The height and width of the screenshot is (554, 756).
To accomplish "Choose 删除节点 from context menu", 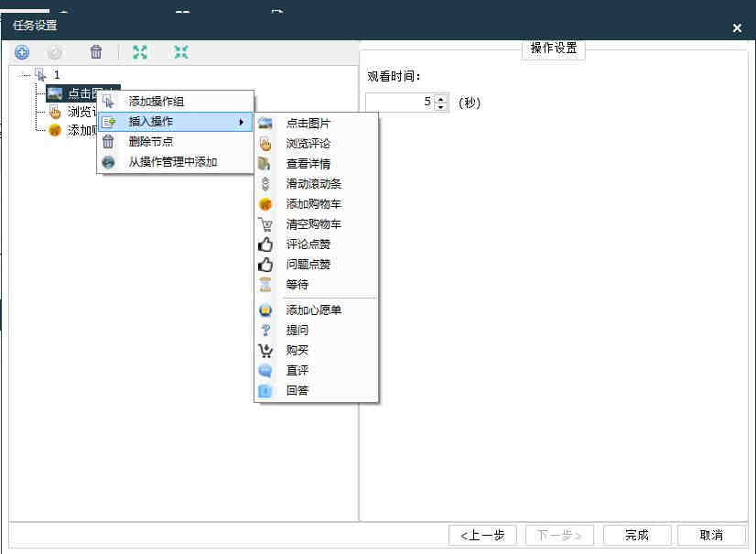I will pos(176,142).
